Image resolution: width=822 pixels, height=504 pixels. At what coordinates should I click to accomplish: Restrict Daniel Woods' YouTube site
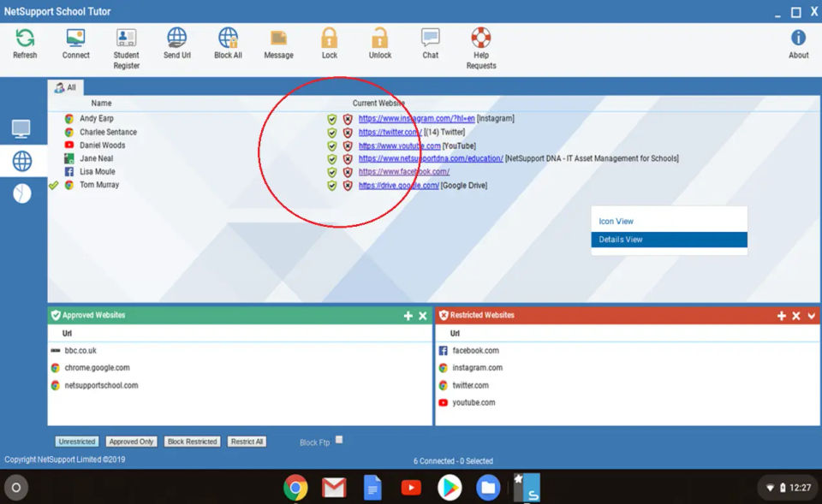tap(348, 145)
